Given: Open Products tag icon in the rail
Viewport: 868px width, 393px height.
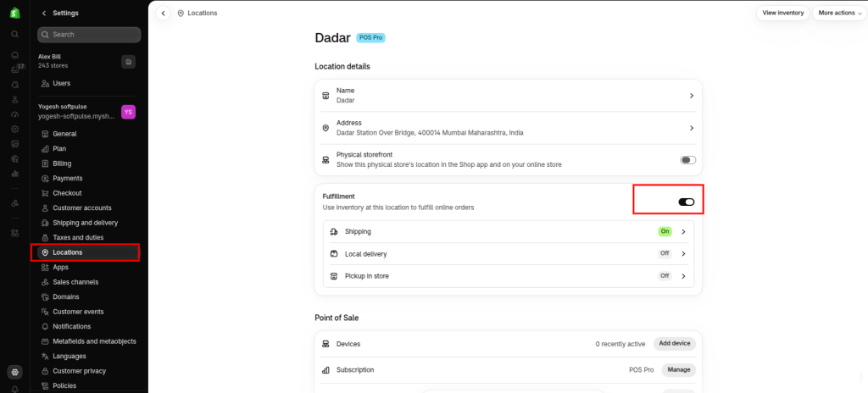Looking at the screenshot, I should click(x=15, y=85).
